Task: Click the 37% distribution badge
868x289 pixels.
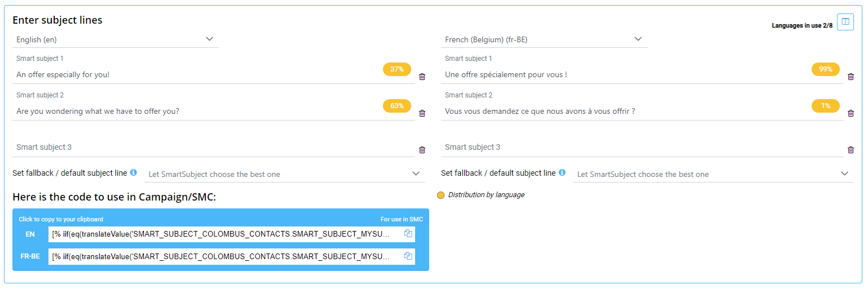Action: [x=397, y=69]
